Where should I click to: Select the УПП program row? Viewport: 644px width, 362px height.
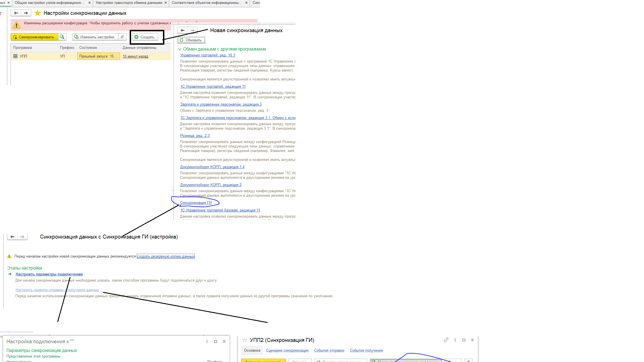[91, 56]
